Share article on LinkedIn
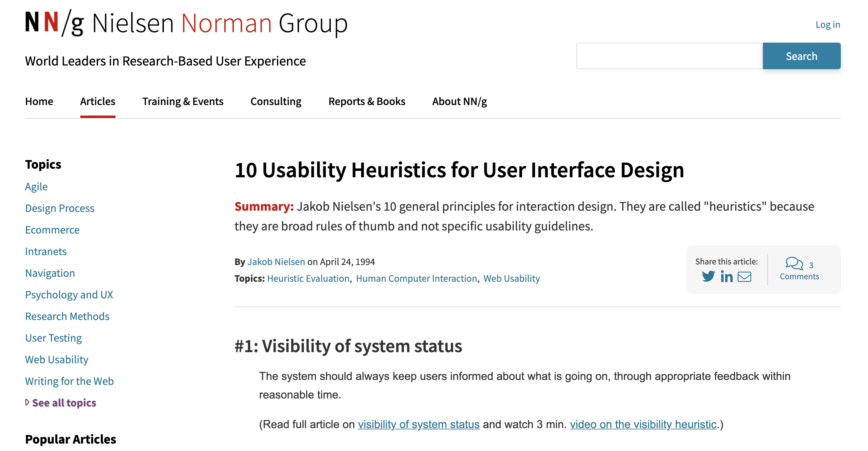The image size is (868, 451). (x=727, y=277)
